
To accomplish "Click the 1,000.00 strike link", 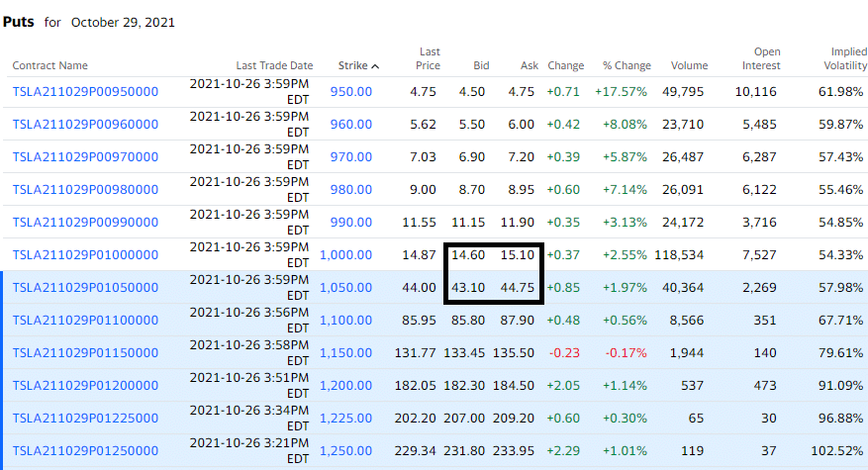I will coord(346,254).
